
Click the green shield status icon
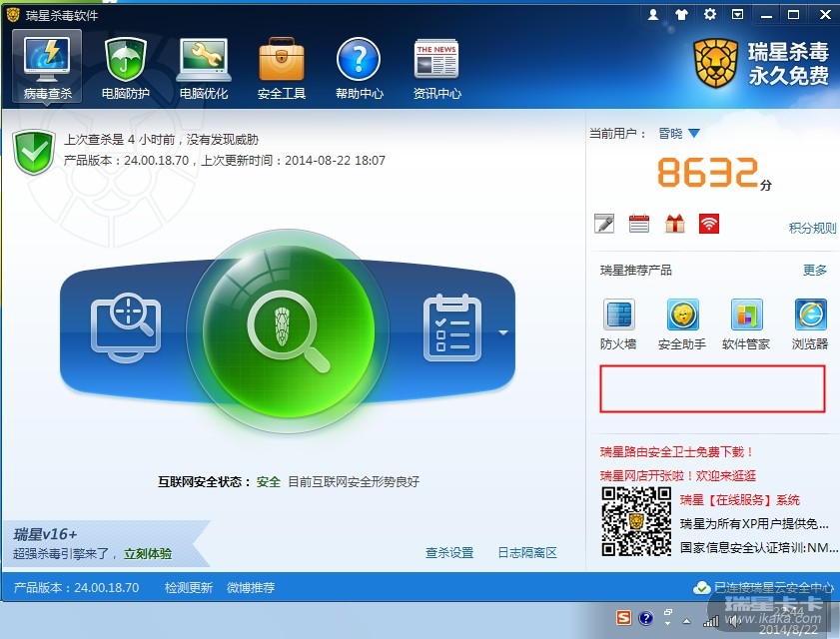tap(34, 152)
